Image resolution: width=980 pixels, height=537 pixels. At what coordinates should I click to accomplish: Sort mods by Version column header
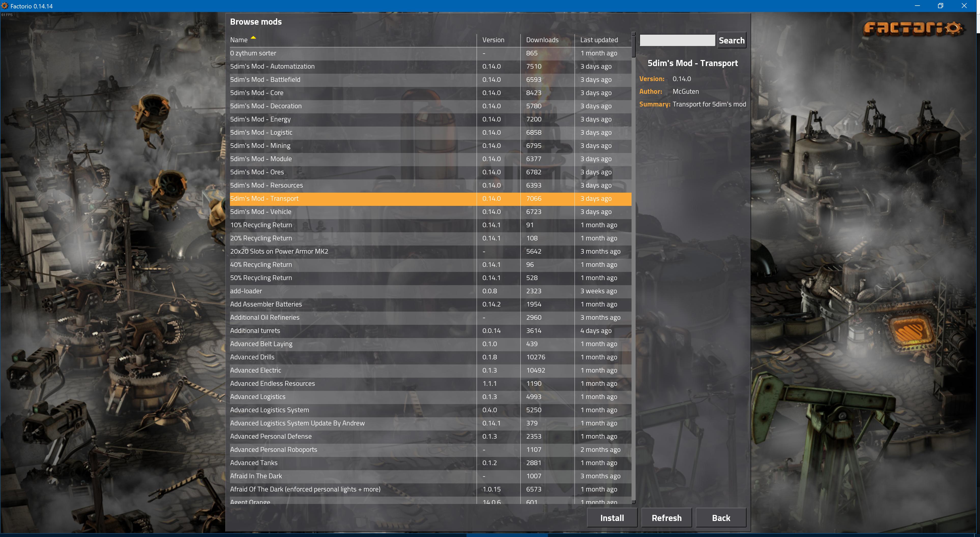(493, 40)
